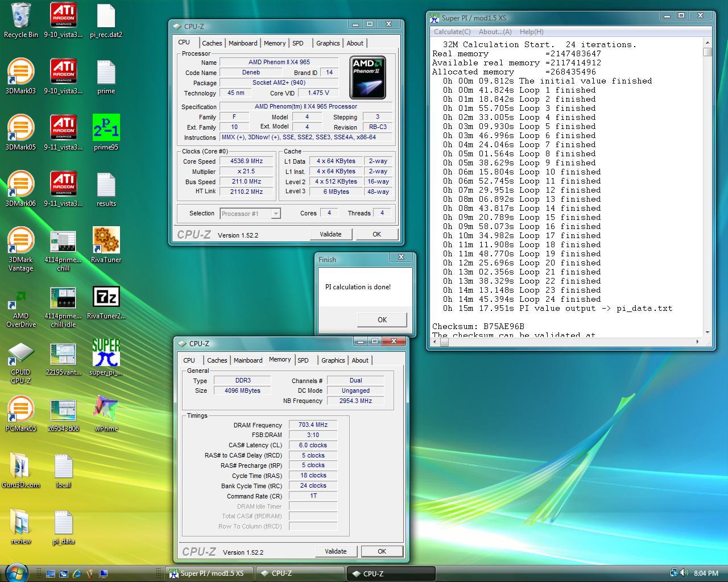Open the Processor #1 selection dropdown
The width and height of the screenshot is (728, 582).
(x=250, y=214)
